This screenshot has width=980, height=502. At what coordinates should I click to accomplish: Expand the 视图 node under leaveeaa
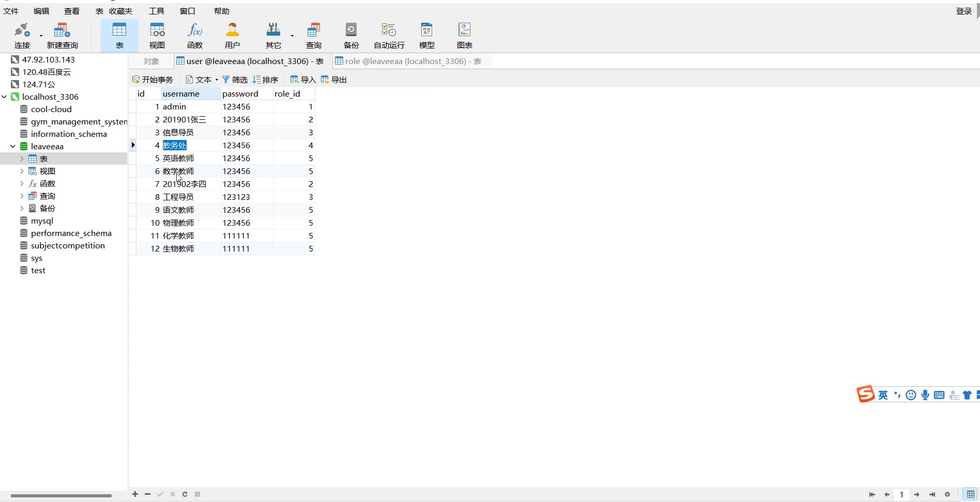point(22,171)
